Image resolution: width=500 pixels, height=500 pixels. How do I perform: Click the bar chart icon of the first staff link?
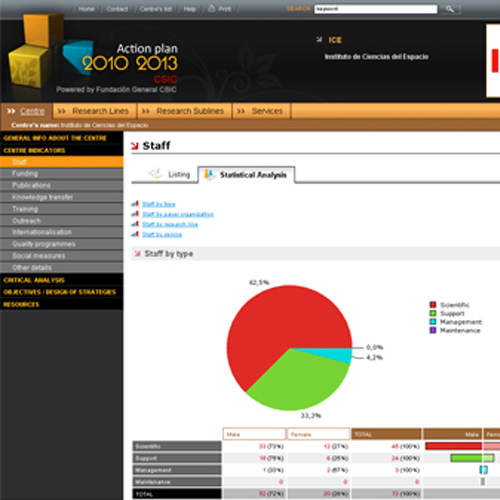(135, 204)
